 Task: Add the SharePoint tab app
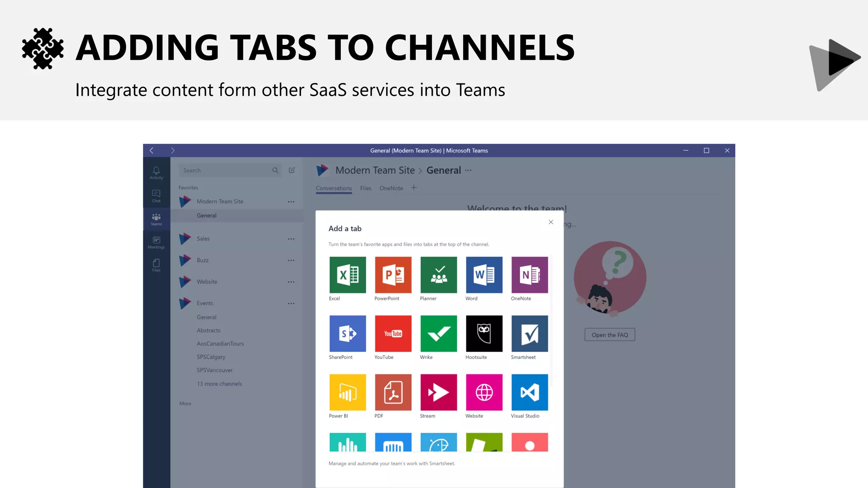pyautogui.click(x=348, y=333)
